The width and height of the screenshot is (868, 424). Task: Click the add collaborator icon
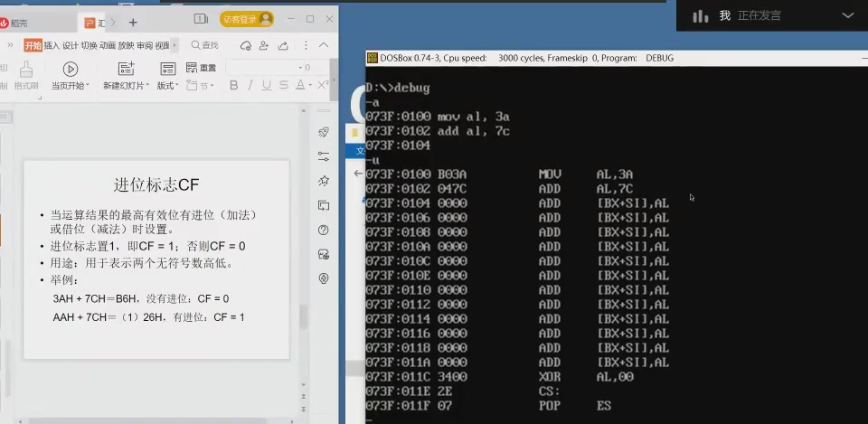tap(264, 45)
